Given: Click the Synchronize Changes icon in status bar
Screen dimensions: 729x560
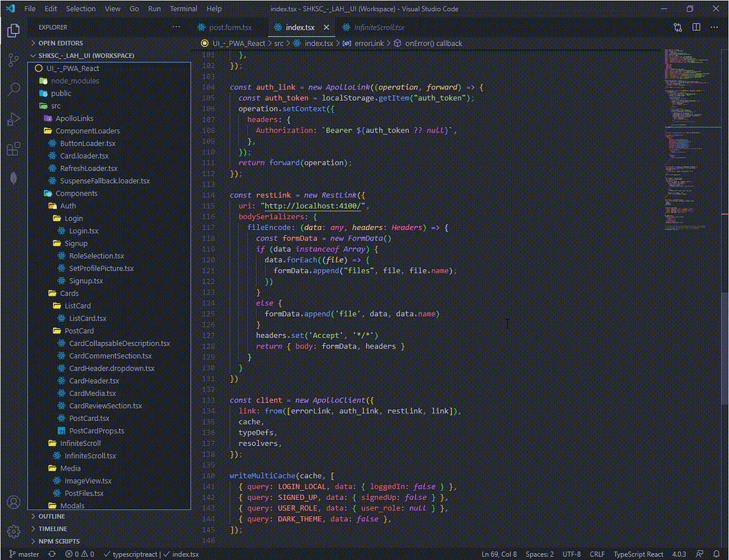Looking at the screenshot, I should [52, 554].
